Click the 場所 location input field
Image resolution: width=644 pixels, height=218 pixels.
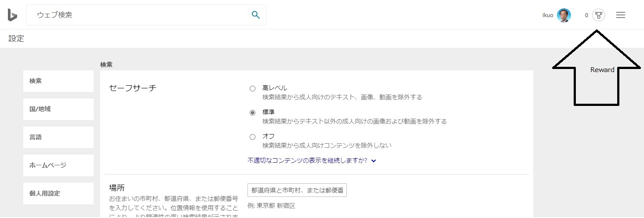pos(297,190)
